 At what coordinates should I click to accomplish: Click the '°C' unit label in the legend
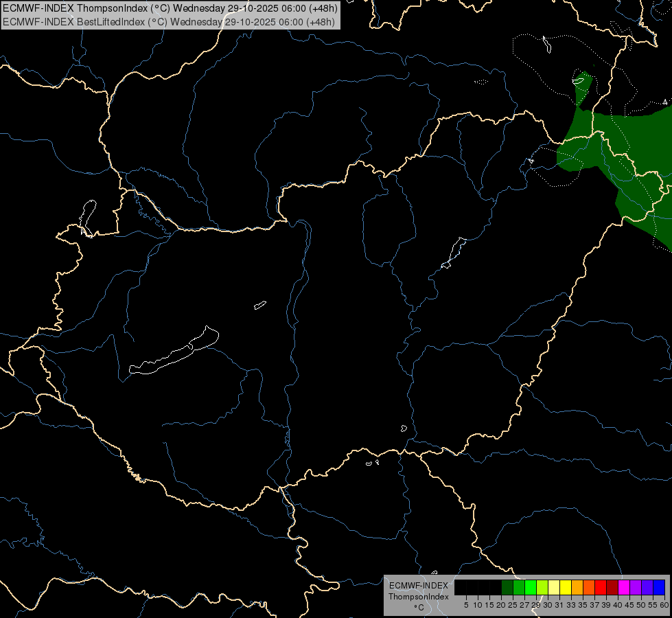(x=419, y=608)
